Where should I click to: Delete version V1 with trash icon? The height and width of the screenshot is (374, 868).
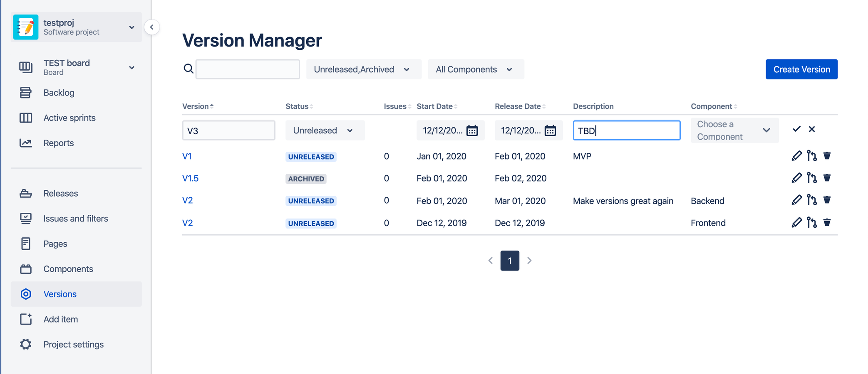tap(827, 156)
